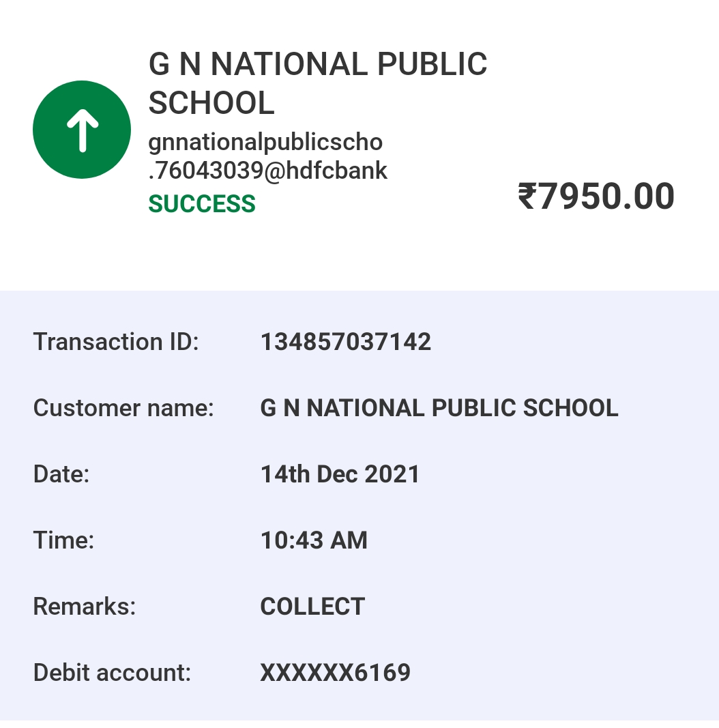Select the Debit account label
719x728 pixels.
112,672
